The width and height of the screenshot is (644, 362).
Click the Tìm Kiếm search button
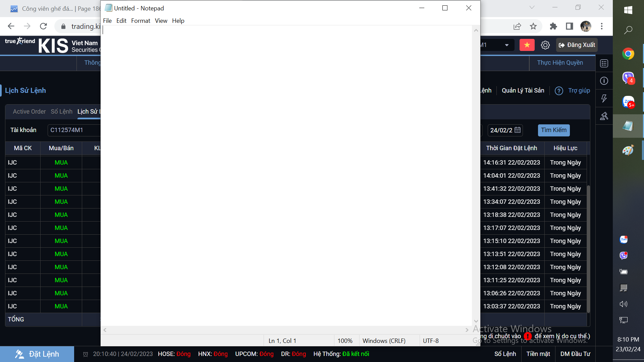click(x=553, y=130)
